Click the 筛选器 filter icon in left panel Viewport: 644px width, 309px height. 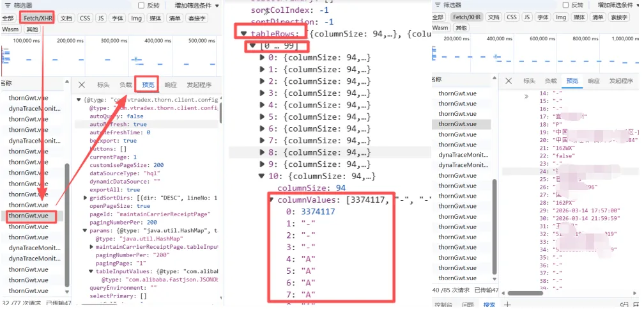tap(8, 5)
